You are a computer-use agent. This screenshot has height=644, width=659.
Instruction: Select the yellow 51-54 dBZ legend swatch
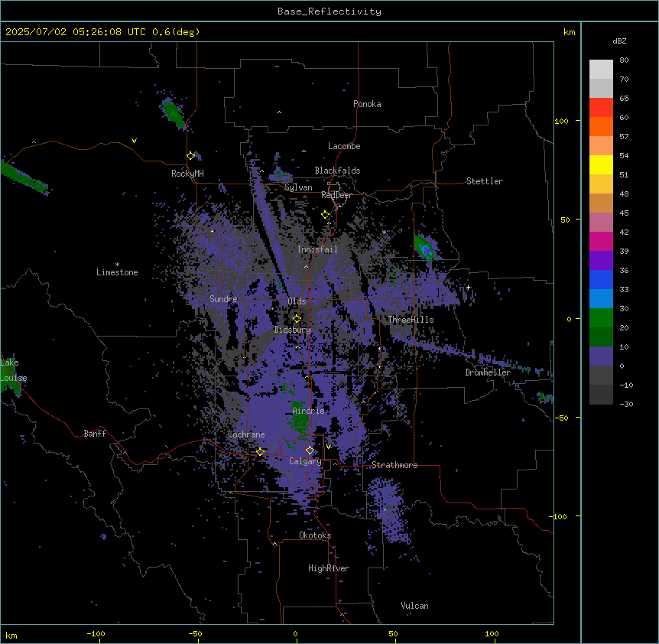click(601, 164)
